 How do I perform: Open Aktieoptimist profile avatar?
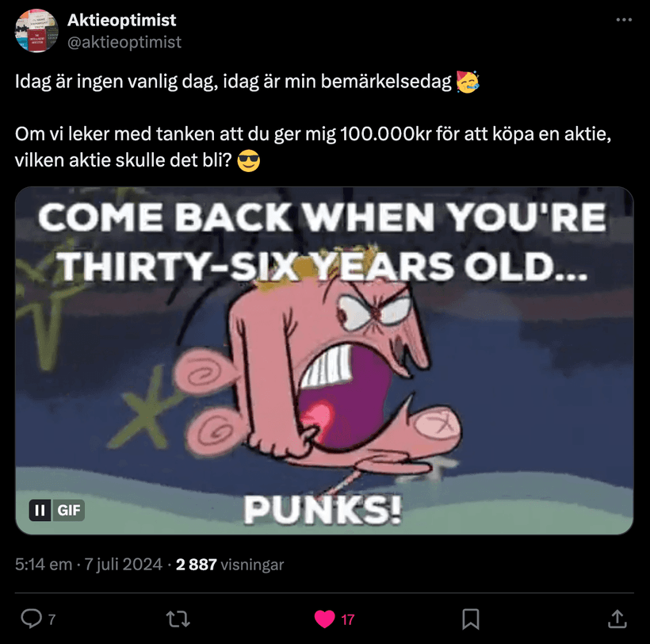click(36, 31)
